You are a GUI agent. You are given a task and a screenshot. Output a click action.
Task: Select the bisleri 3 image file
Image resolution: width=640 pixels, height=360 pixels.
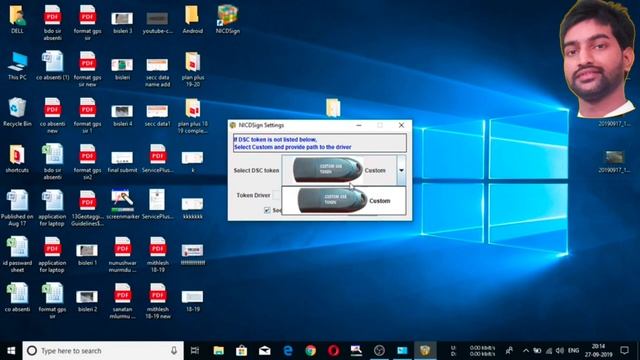[x=122, y=22]
